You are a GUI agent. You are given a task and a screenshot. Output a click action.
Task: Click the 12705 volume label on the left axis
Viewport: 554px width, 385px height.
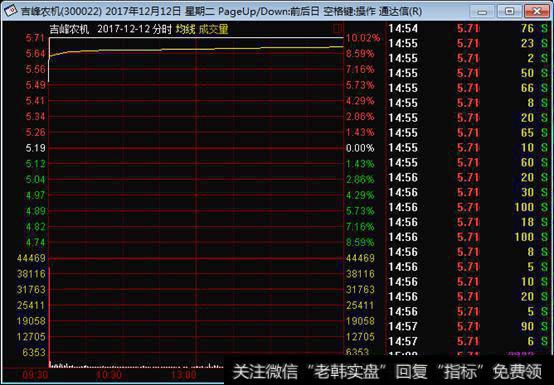coord(31,337)
